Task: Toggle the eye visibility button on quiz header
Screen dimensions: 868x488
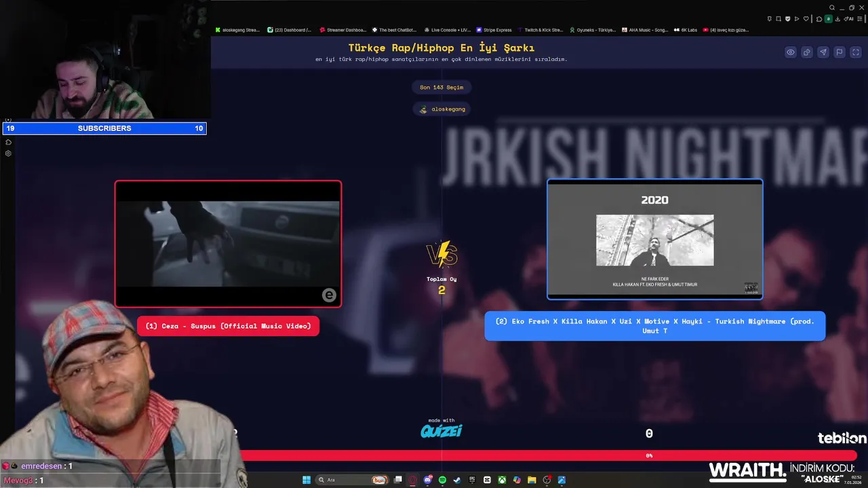Action: [791, 52]
